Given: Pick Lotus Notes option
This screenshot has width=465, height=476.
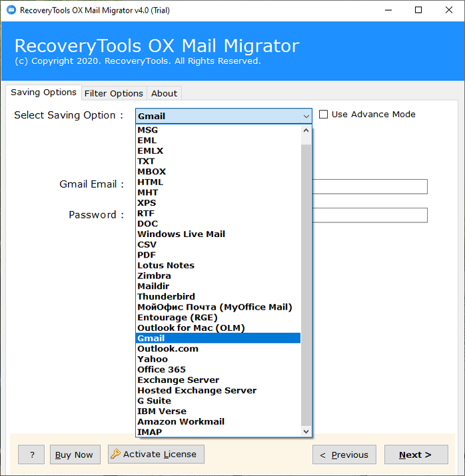Looking at the screenshot, I should (218, 266).
